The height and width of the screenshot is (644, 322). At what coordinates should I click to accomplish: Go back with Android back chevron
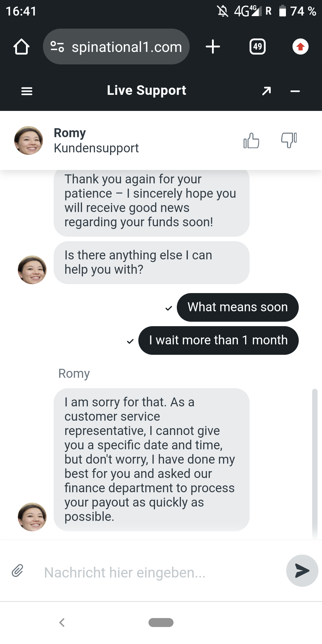(62, 623)
